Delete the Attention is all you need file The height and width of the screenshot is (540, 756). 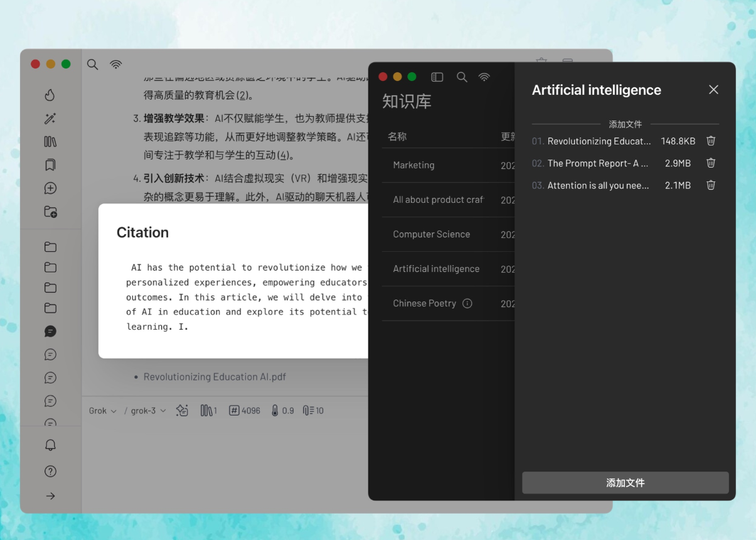coord(711,185)
